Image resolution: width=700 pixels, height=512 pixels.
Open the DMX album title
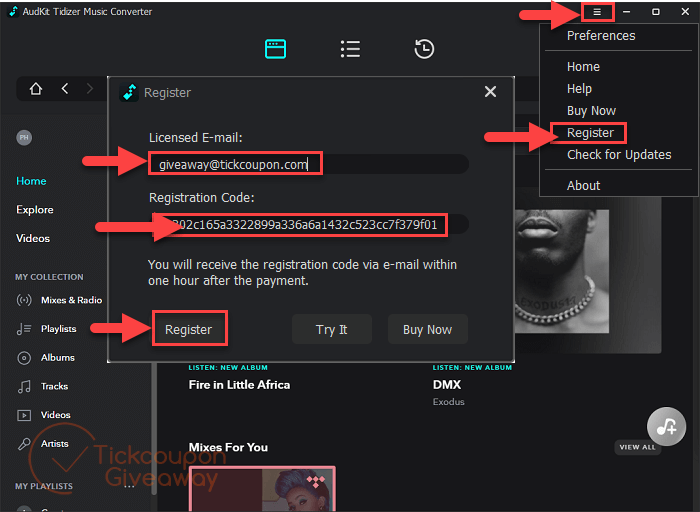tap(447, 385)
